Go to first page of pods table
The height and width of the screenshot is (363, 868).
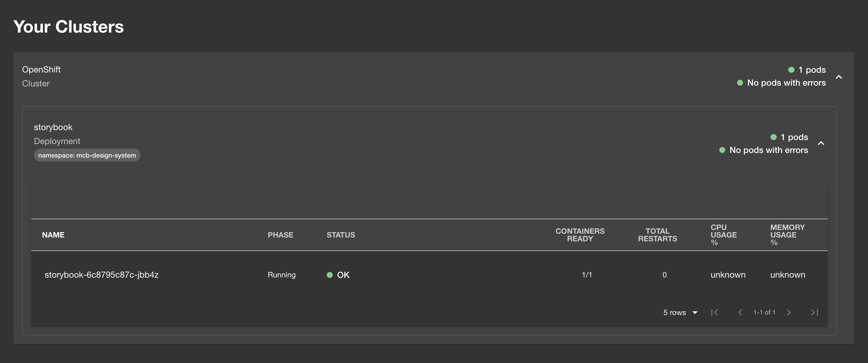pyautogui.click(x=714, y=312)
